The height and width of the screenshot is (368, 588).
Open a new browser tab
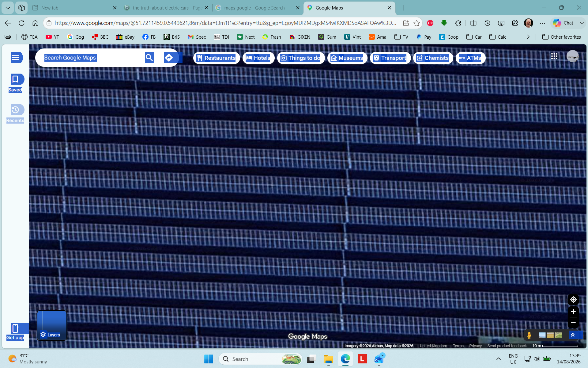403,8
